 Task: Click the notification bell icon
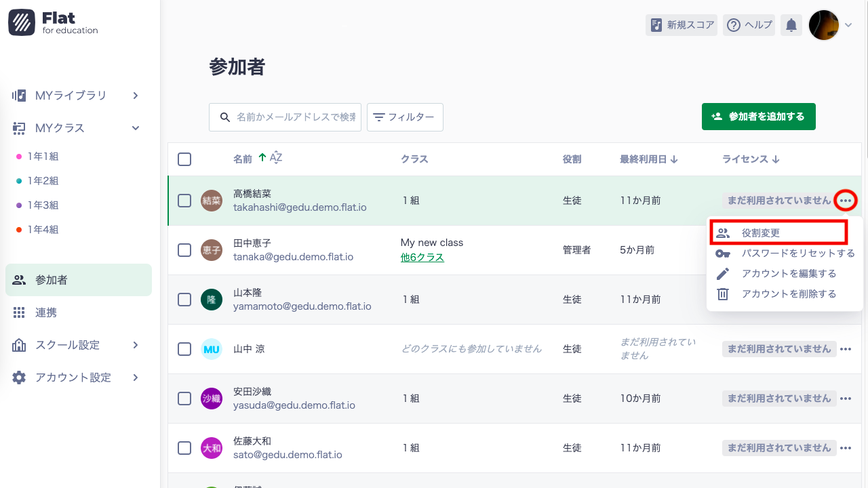(791, 24)
